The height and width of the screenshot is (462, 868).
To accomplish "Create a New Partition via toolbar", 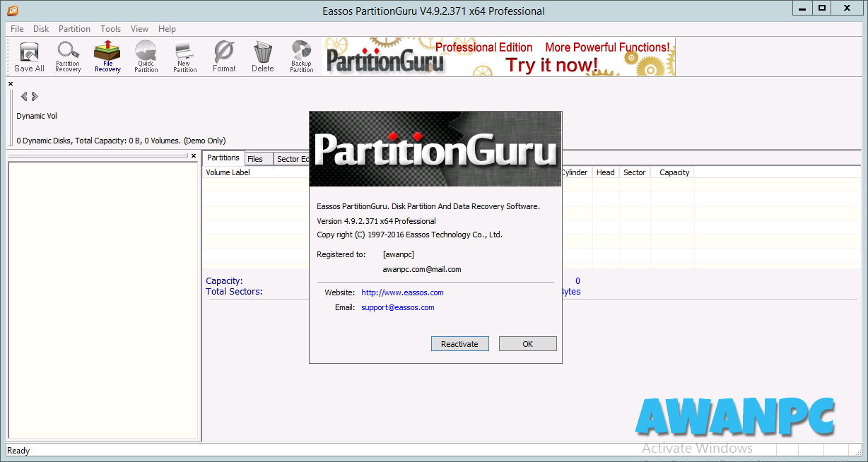I will (x=184, y=57).
